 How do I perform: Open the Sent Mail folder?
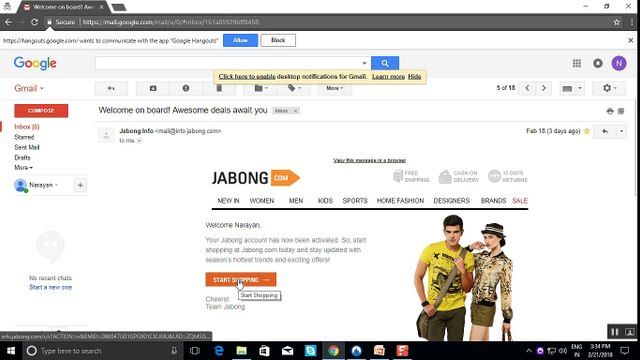tap(27, 147)
